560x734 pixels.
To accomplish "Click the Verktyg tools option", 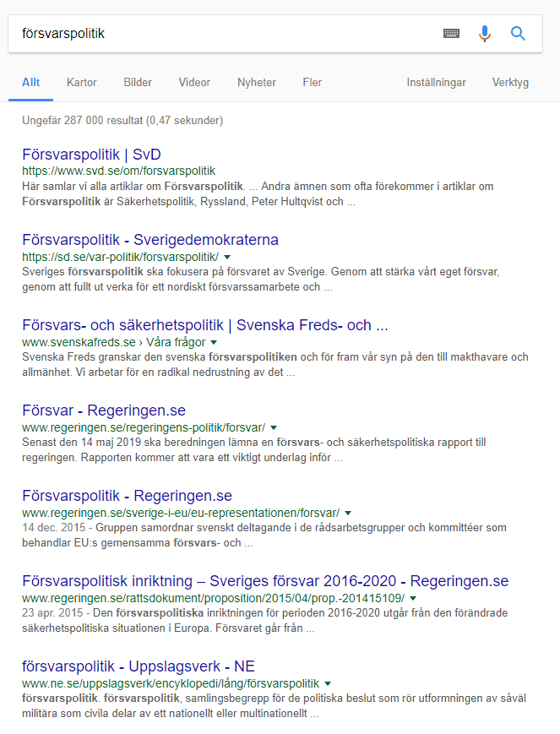I will point(510,83).
